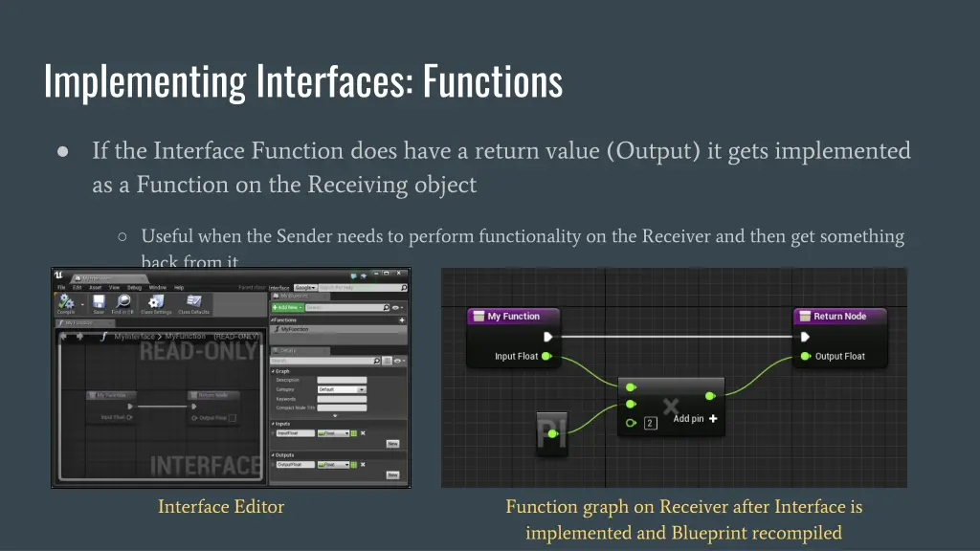Image resolution: width=980 pixels, height=551 pixels.
Task: Click the My Function node title
Action: (x=513, y=316)
